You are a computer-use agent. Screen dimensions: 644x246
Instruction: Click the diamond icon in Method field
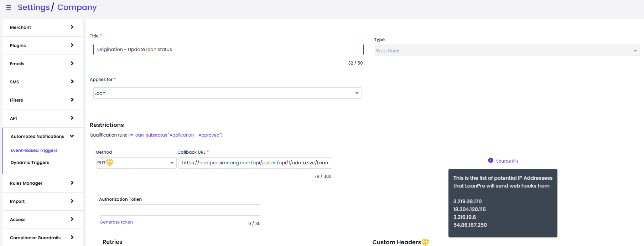tap(110, 163)
